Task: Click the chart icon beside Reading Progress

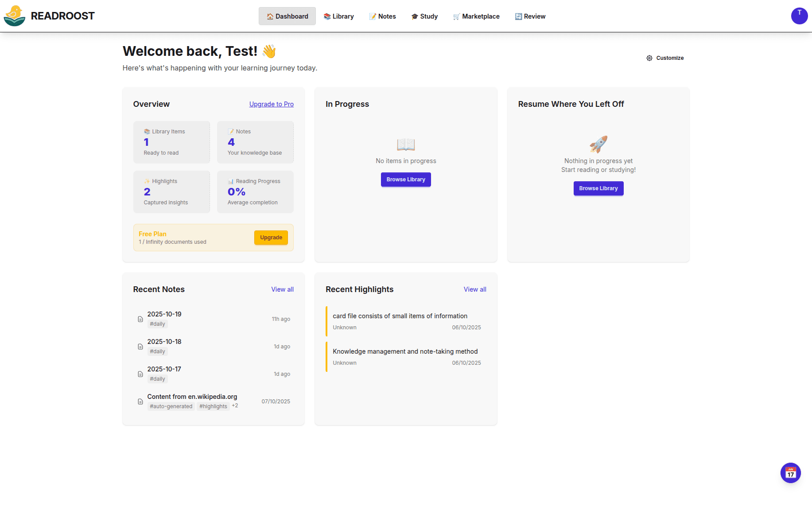Action: [x=230, y=181]
